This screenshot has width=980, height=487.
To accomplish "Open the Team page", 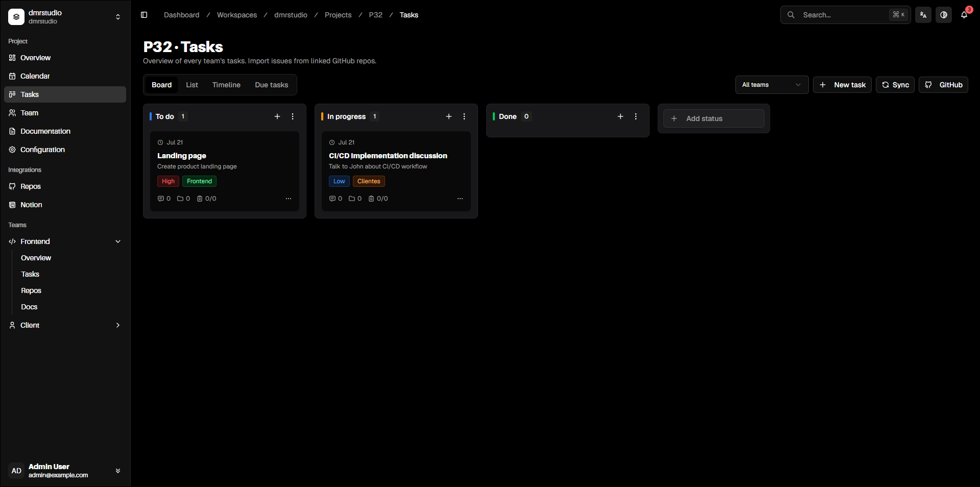I will [65, 113].
